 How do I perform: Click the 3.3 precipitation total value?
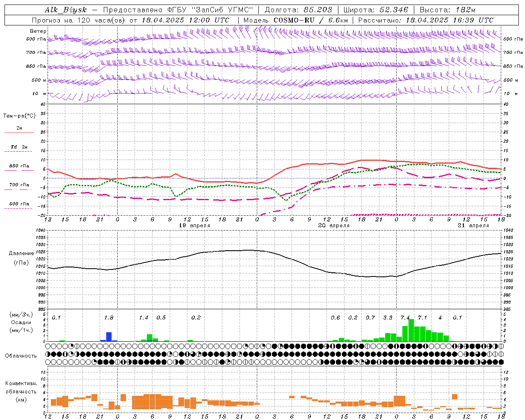[x=388, y=318]
